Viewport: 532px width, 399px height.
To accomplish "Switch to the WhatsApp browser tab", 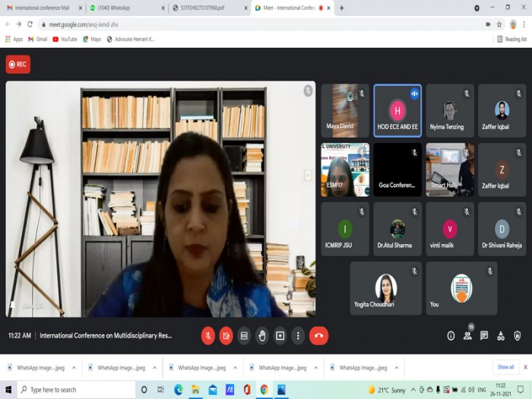I will [x=127, y=8].
